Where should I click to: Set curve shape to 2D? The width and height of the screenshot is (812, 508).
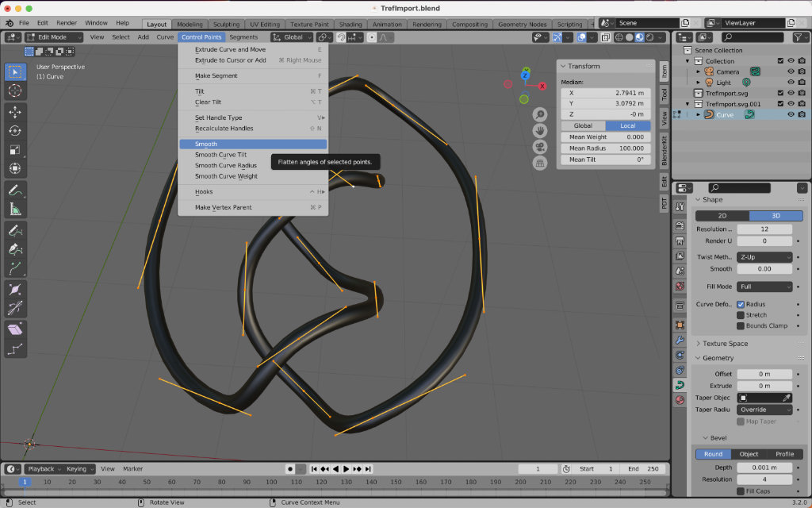[x=722, y=216]
